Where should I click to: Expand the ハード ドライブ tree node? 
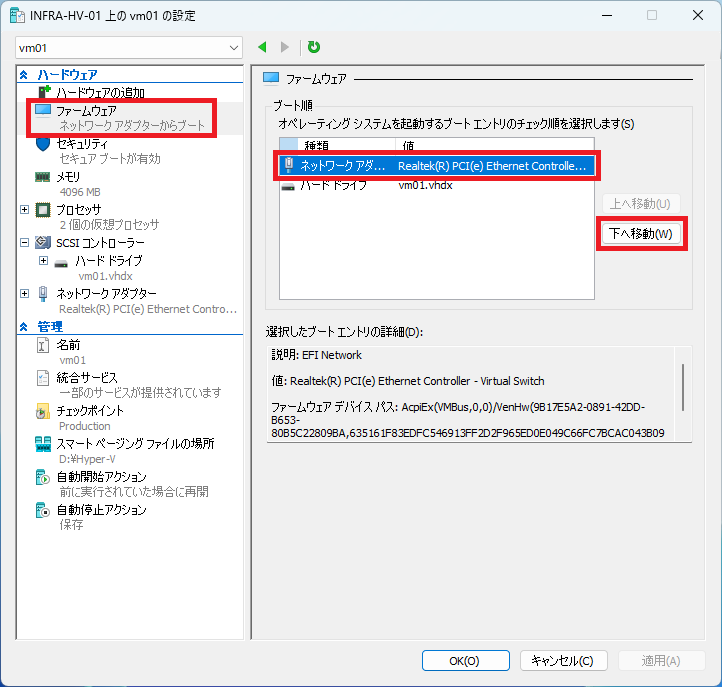click(x=43, y=261)
